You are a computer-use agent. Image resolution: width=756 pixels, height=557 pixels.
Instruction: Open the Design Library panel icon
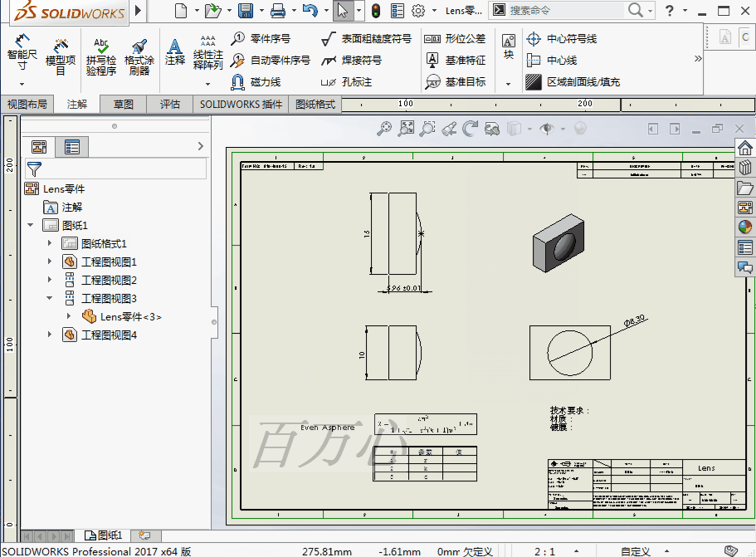point(744,165)
